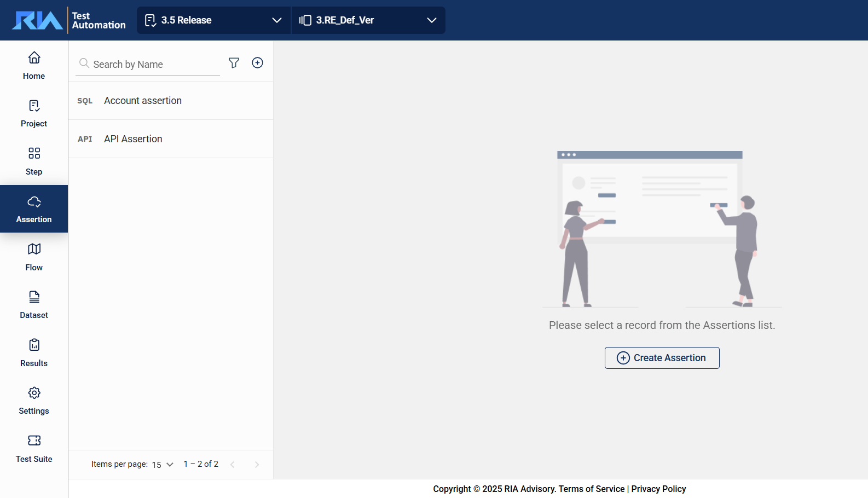Click the Search by Name field
The image size is (868, 498).
[153, 65]
